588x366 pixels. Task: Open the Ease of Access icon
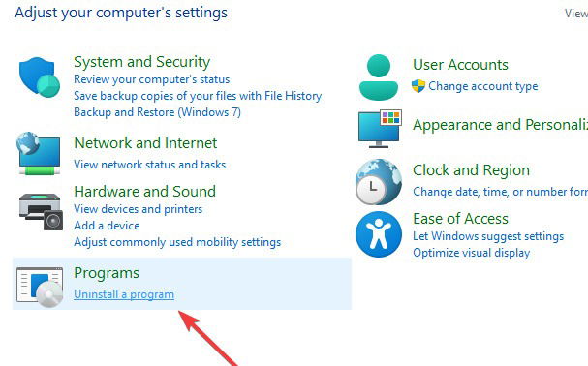click(x=379, y=234)
